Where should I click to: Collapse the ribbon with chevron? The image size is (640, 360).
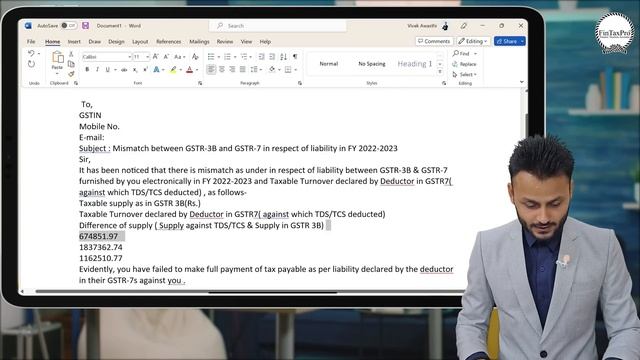[x=521, y=82]
